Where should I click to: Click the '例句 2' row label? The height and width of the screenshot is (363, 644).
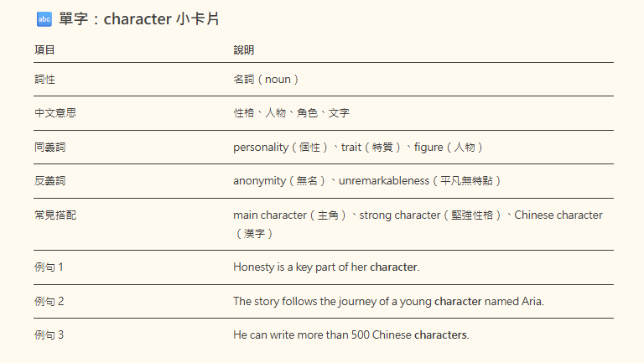(49, 302)
